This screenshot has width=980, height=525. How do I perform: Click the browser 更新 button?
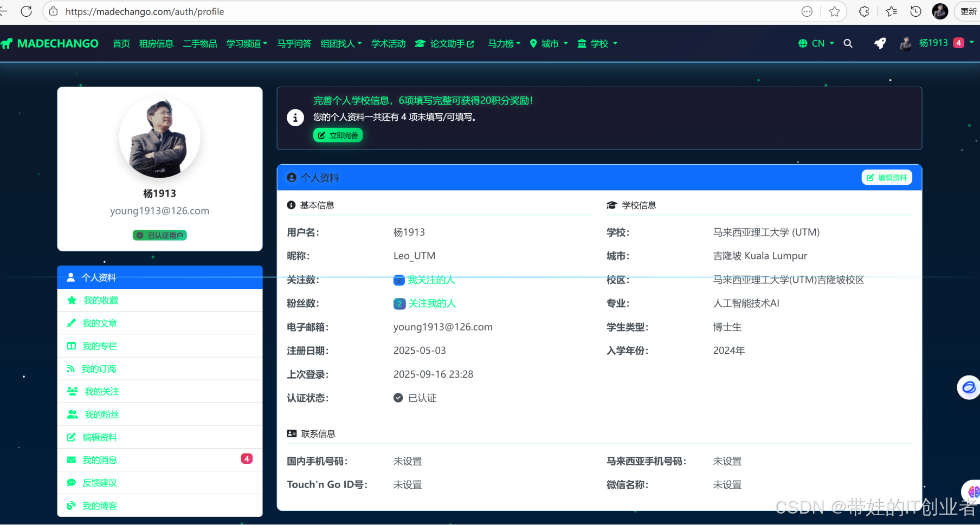969,11
